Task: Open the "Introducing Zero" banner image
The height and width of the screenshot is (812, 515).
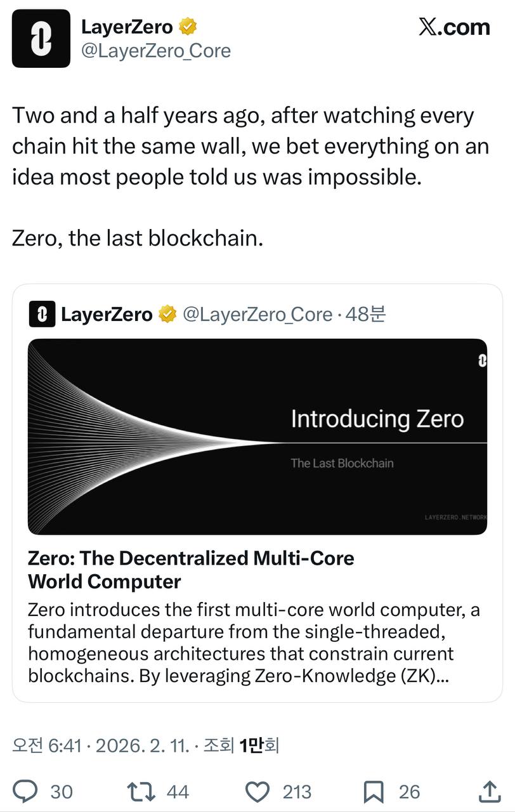Action: tap(257, 436)
